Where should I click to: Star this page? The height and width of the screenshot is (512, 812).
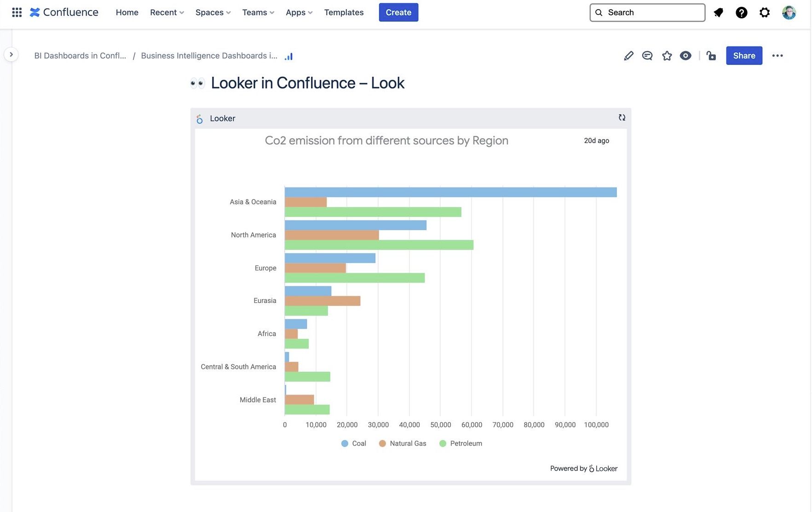coord(667,56)
